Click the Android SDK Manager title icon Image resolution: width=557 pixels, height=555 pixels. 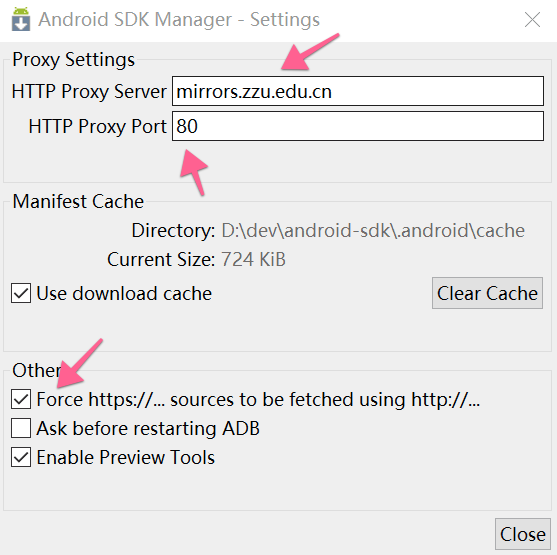(x=21, y=19)
